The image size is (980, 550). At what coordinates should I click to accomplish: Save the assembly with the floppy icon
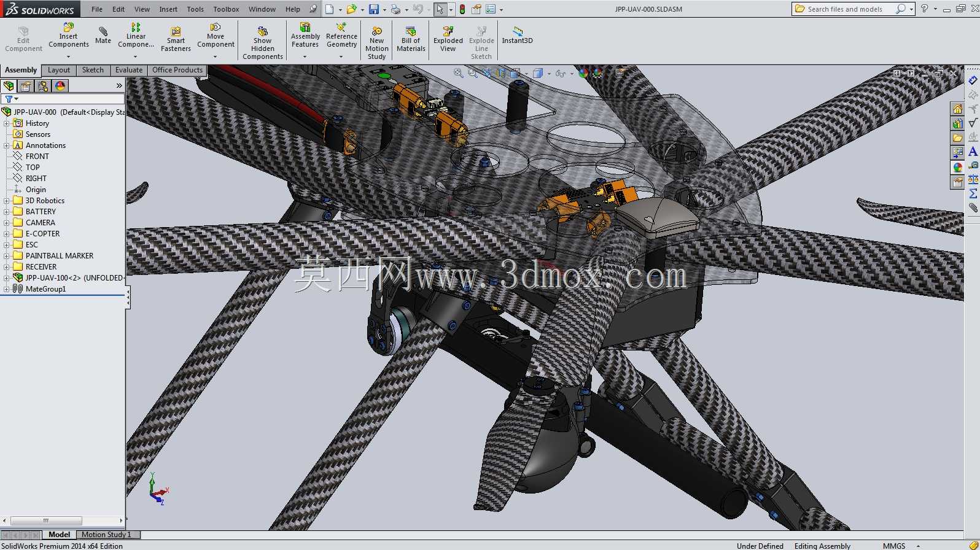[x=373, y=9]
